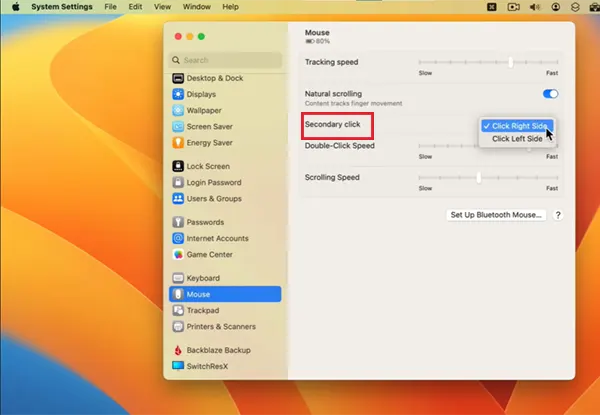This screenshot has width=600, height=415.
Task: Open the Wallpaper sidebar icon
Action: [x=178, y=111]
